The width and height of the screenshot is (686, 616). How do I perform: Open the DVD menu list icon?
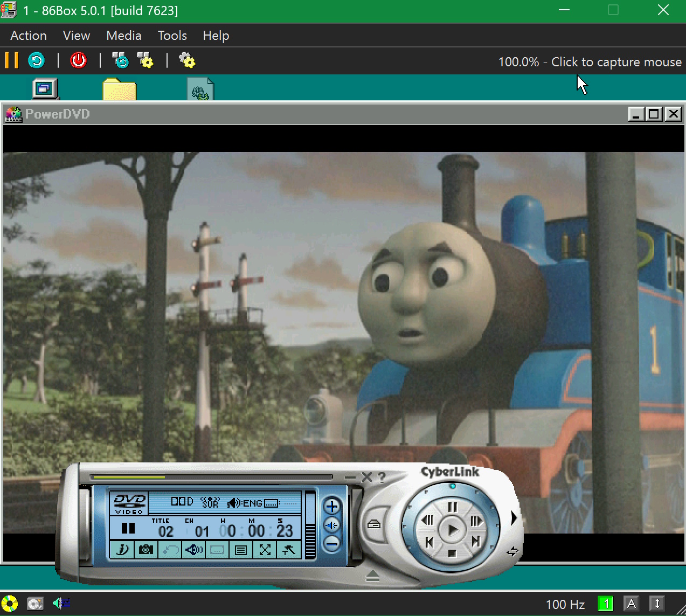tap(241, 550)
